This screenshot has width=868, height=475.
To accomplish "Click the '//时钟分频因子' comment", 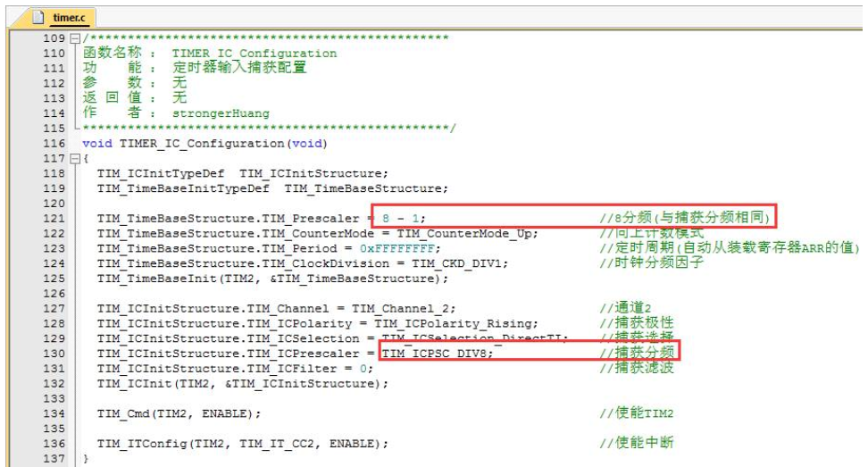I will (x=652, y=262).
